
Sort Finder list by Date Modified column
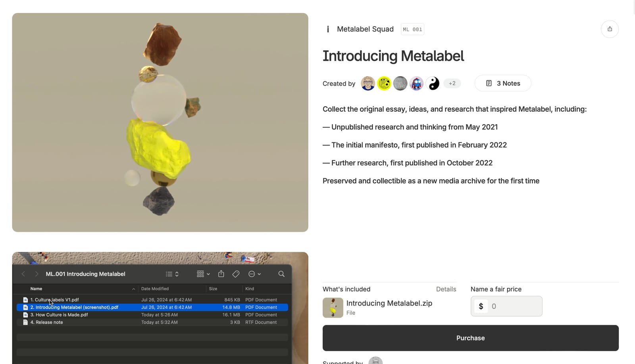coord(155,289)
